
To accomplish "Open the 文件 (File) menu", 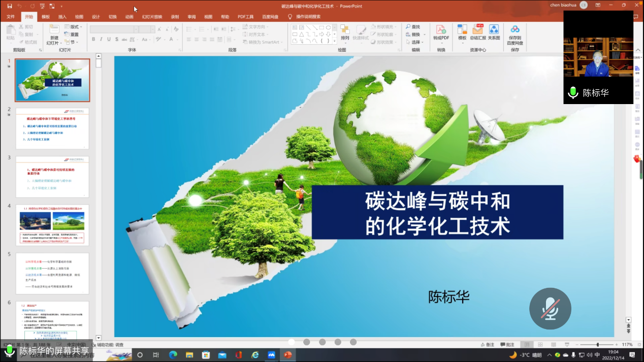I will (x=11, y=17).
